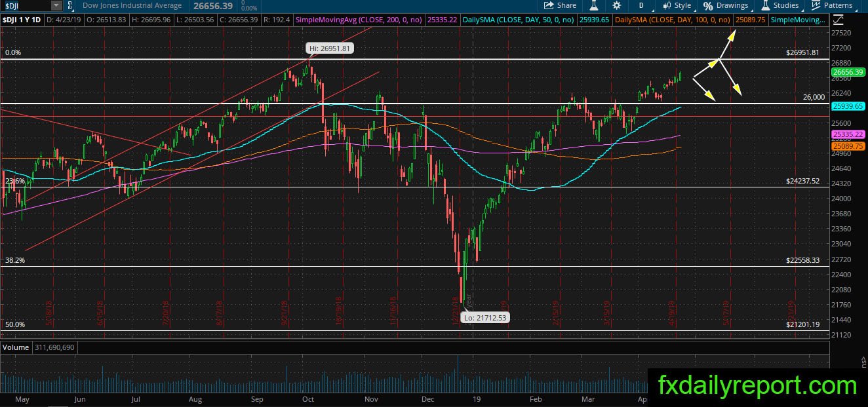This screenshot has height=407, width=868.
Task: Click the $21201.19 Fibonacci level label
Action: tap(803, 324)
